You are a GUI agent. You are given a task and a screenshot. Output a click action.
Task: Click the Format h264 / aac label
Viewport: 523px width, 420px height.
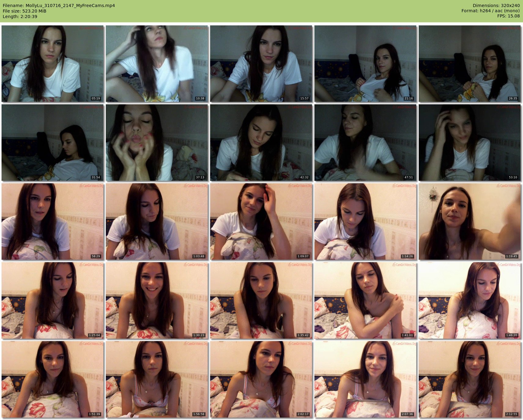pyautogui.click(x=491, y=11)
